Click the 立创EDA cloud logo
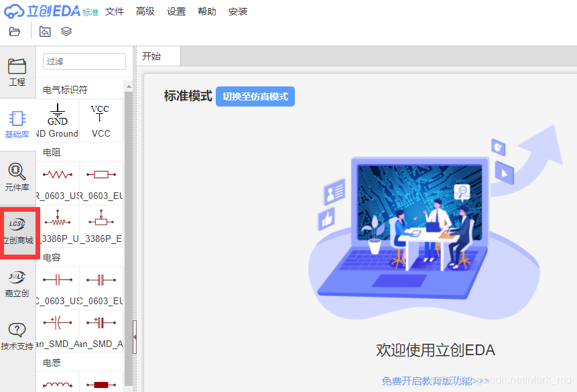Screen dimensions: 577x392 click(42, 11)
